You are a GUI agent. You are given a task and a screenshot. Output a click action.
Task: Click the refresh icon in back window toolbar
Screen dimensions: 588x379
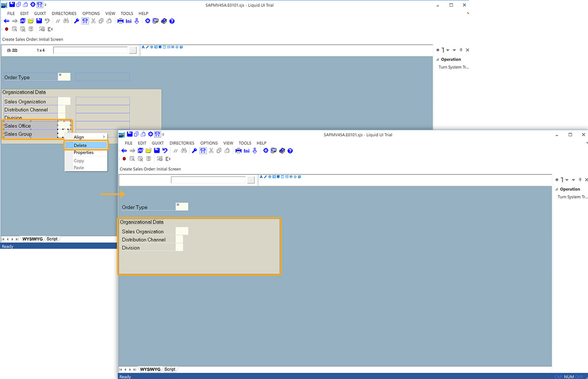tap(23, 21)
